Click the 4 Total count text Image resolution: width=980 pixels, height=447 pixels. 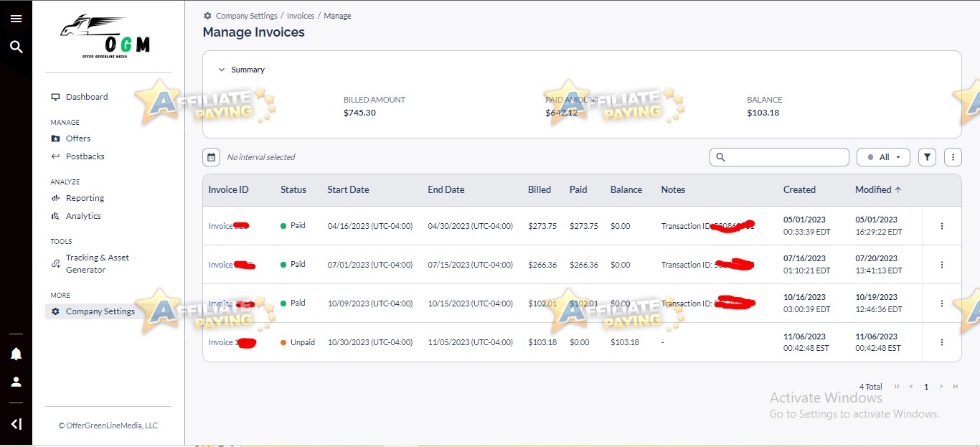pos(871,387)
